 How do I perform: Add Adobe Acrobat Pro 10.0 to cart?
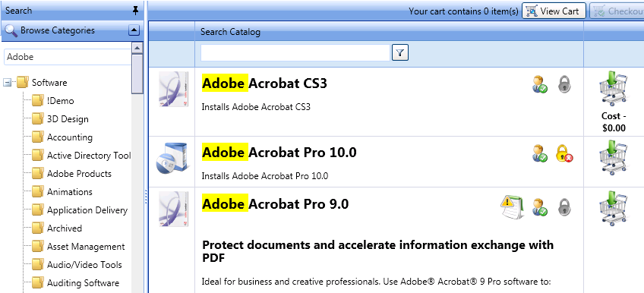(x=613, y=158)
